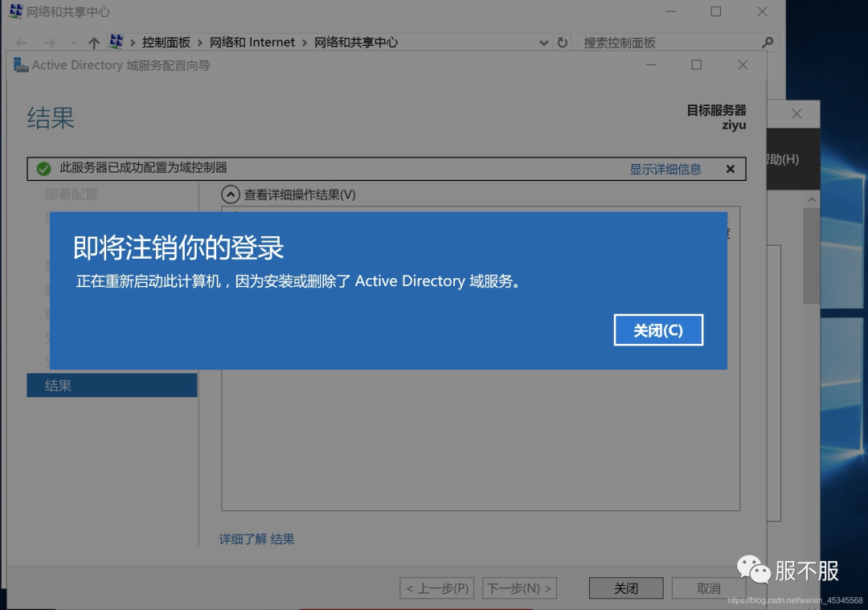Go up one level in Control Panel

(93, 43)
